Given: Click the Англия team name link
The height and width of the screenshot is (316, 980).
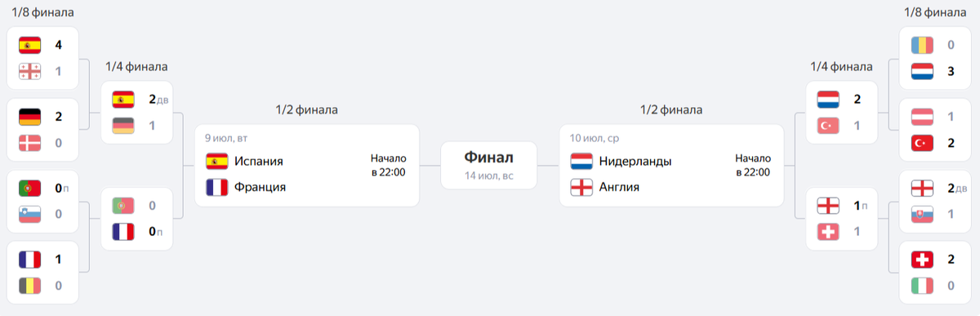Looking at the screenshot, I should click(x=619, y=187).
